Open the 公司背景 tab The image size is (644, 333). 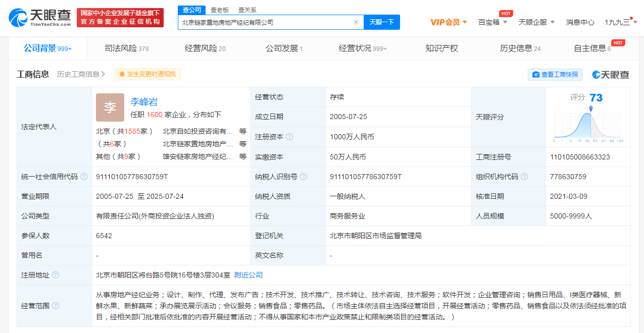click(x=48, y=48)
